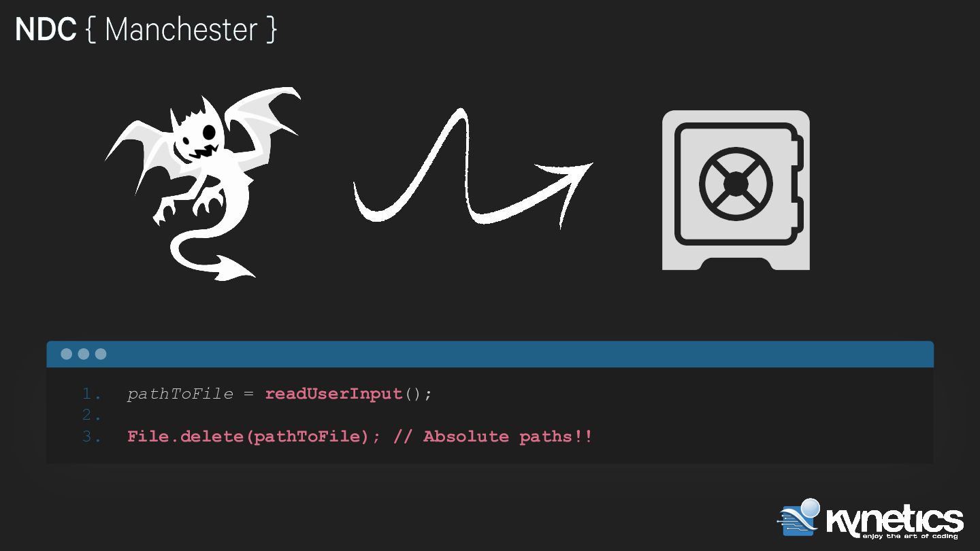The height and width of the screenshot is (551, 980).
Task: Click line number 1 in code
Action: click(x=91, y=394)
